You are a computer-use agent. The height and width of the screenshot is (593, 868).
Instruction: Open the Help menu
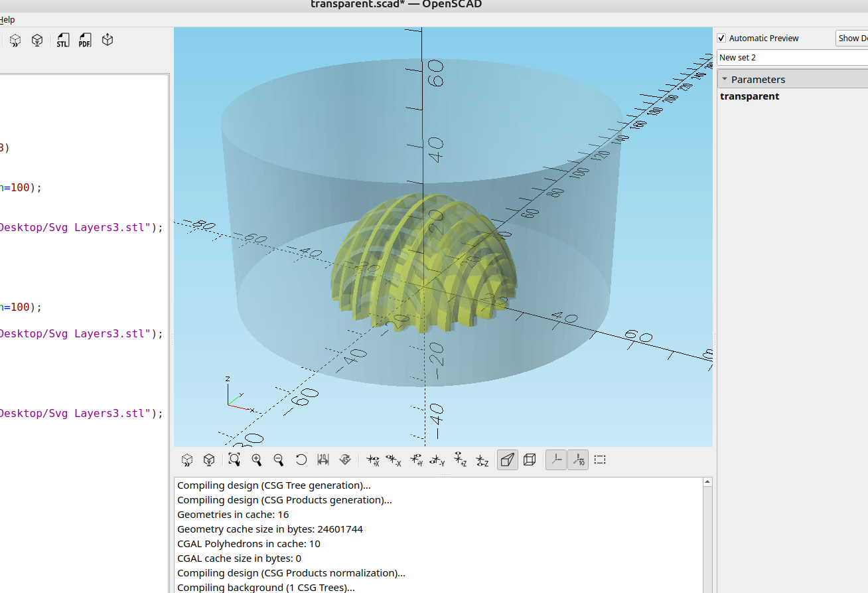[7, 19]
